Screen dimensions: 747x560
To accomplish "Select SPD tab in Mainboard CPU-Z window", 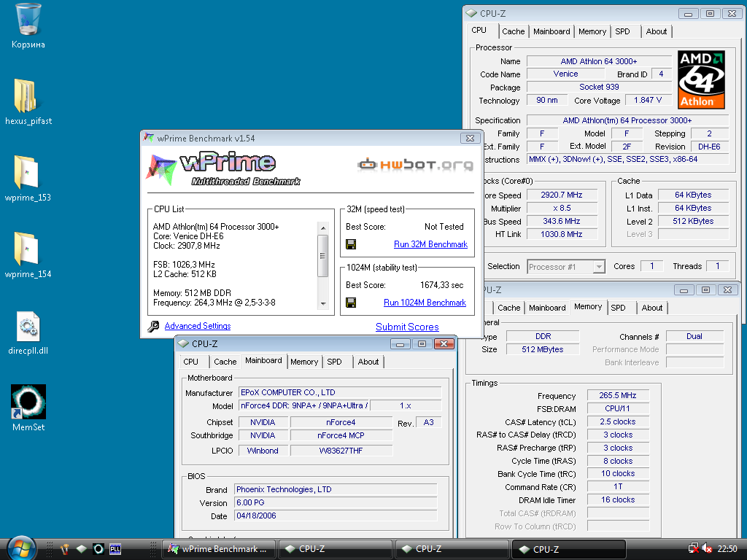I will 334,362.
